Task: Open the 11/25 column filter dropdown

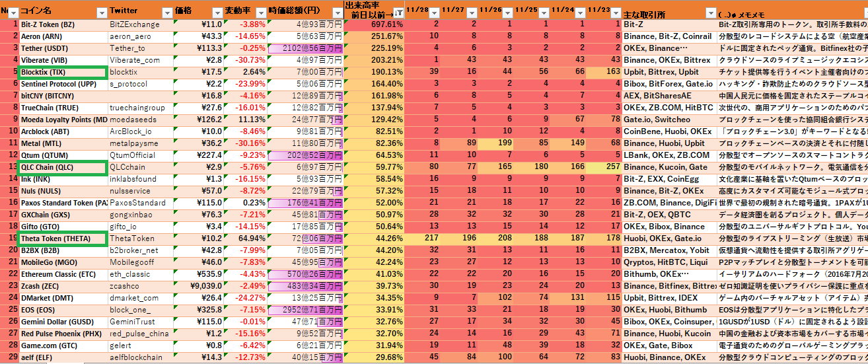Action: pos(543,13)
